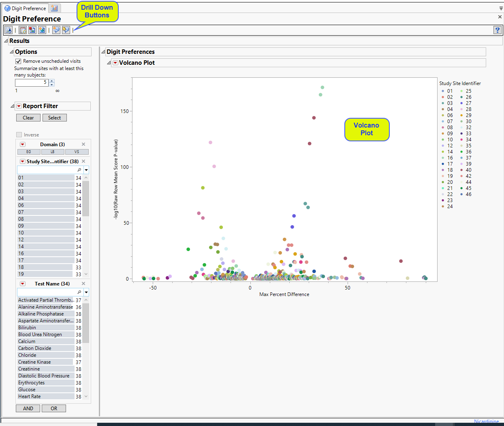
Task: Toggle the LB domain filter button
Action: (53, 152)
